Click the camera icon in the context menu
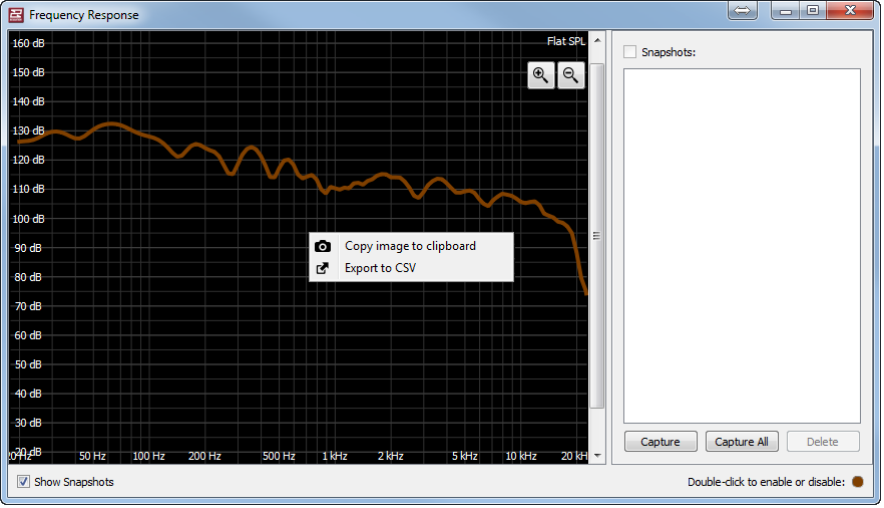 pos(322,246)
